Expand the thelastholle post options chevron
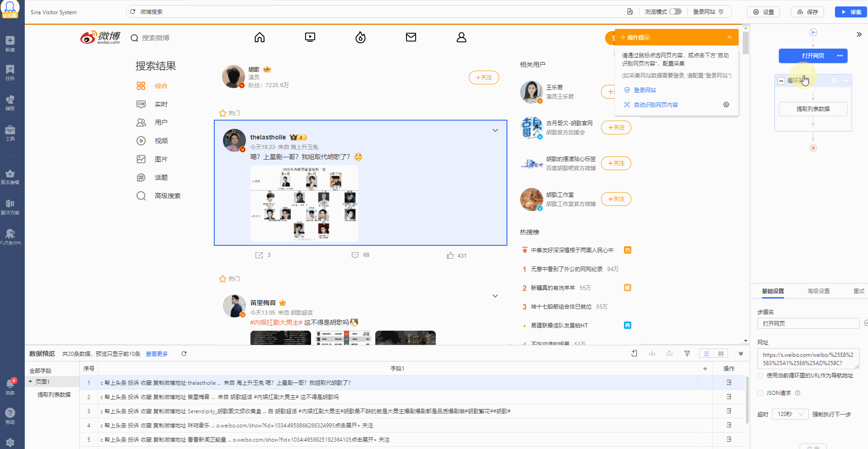This screenshot has height=449, width=868. tap(495, 130)
